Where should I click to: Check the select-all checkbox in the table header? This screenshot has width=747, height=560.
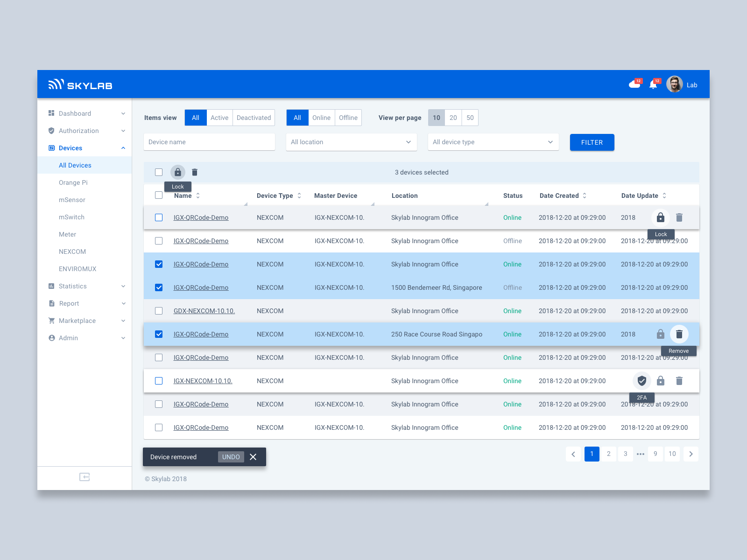pyautogui.click(x=159, y=195)
